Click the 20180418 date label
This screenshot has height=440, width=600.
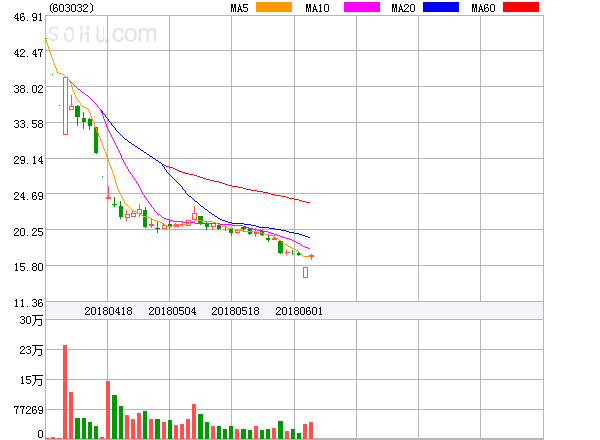pyautogui.click(x=108, y=311)
